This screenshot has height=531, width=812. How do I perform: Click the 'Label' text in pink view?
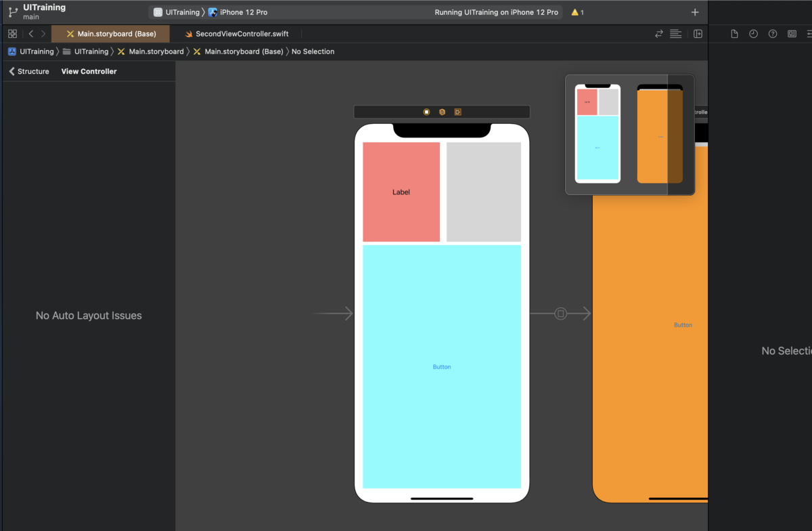click(401, 192)
